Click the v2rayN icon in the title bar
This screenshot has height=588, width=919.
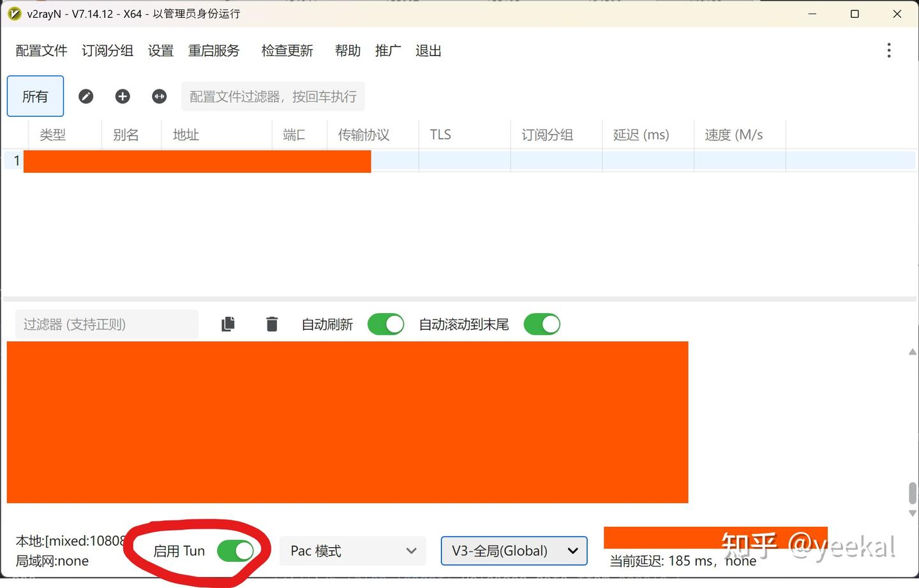click(x=13, y=13)
